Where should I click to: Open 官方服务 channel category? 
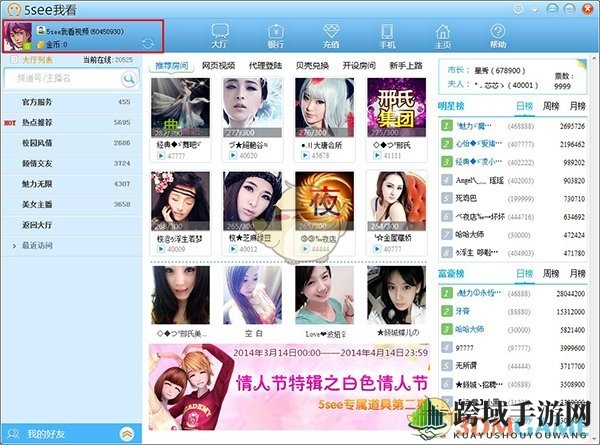coord(72,102)
